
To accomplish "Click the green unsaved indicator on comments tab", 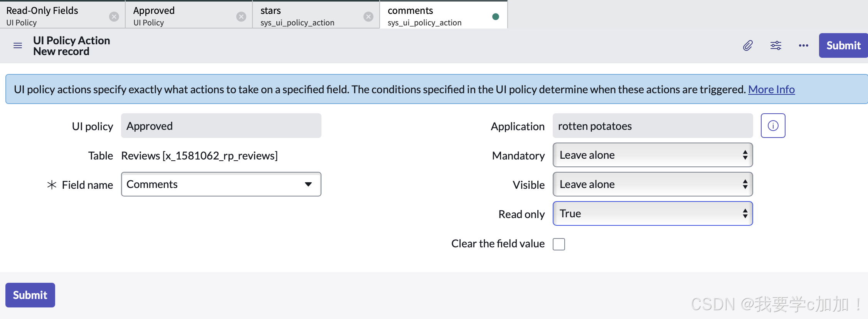I will click(x=496, y=17).
